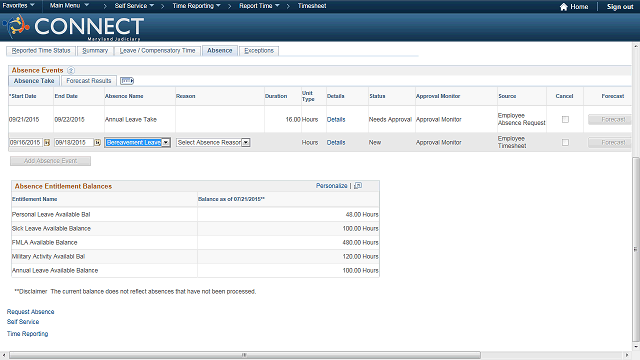Click the 480.00 Hours balance value

360,242
